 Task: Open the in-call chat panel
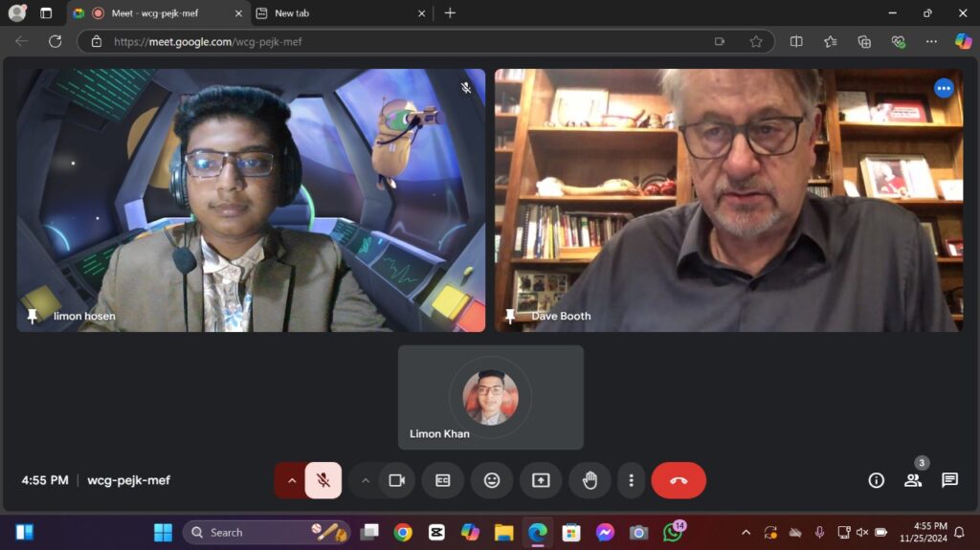[x=949, y=480]
